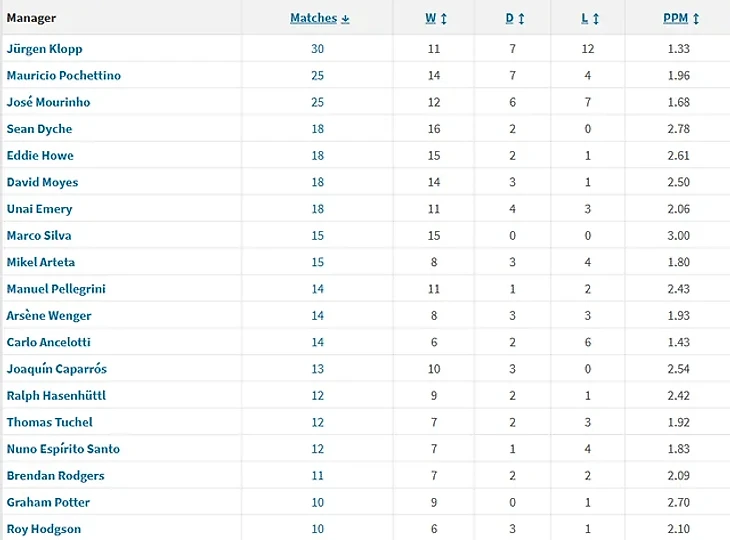Viewport: 730px width, 540px height.
Task: Click Arsène Wenger's name
Action: click(x=49, y=316)
